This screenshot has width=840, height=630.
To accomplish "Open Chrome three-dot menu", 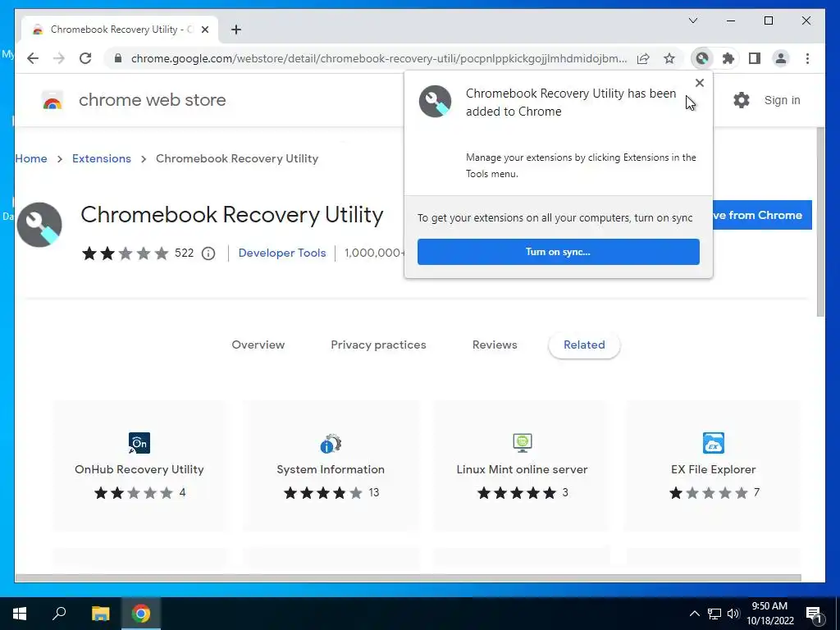I will click(807, 58).
